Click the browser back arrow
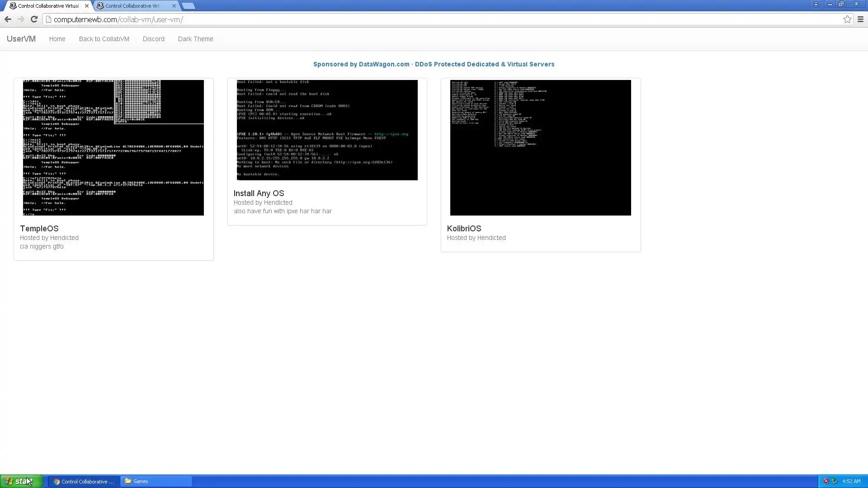868x488 pixels. [x=8, y=19]
